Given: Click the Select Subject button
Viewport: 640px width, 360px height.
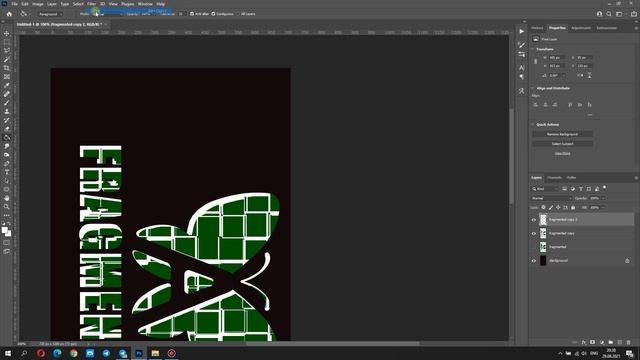Looking at the screenshot, I should pos(562,144).
